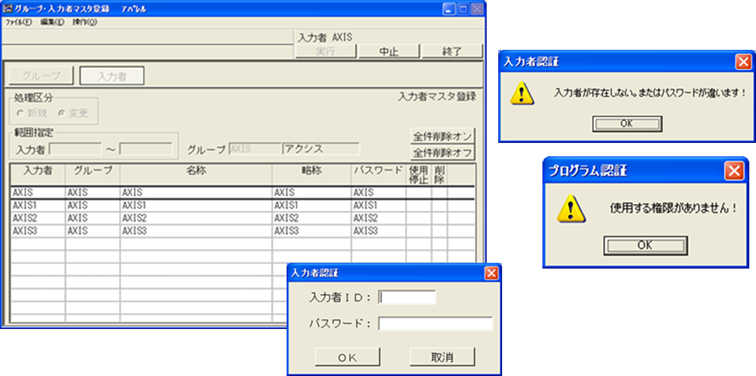
Task: Click the AXIS1 cell in 名称 column
Action: pyautogui.click(x=196, y=206)
